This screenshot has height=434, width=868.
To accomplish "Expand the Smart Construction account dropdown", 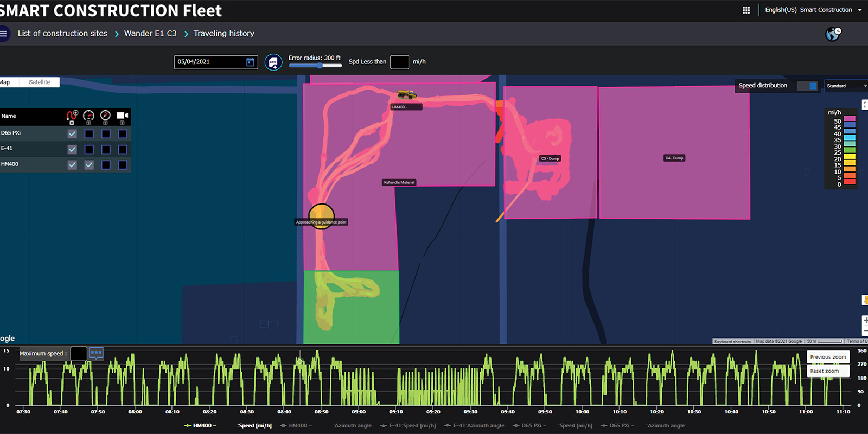I will 859,10.
